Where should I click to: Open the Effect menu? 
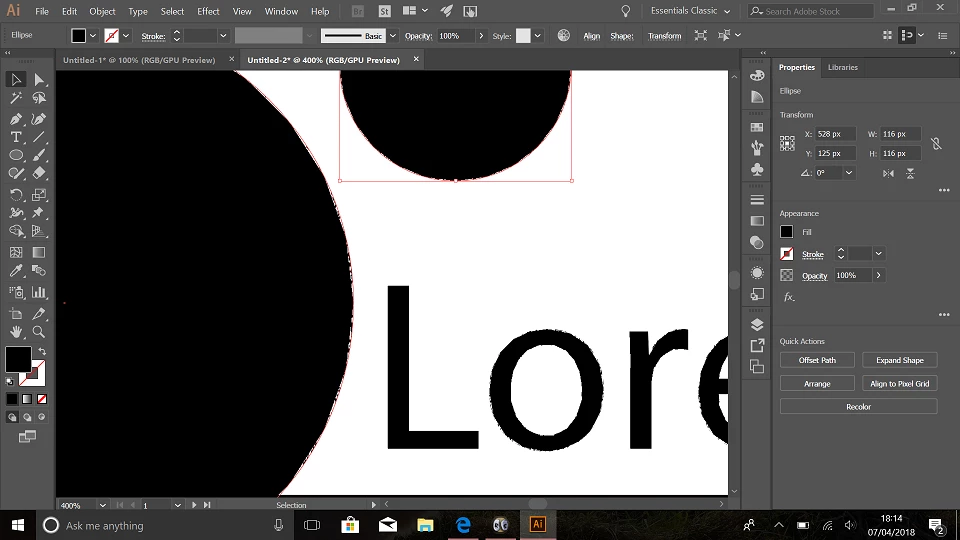tap(208, 11)
